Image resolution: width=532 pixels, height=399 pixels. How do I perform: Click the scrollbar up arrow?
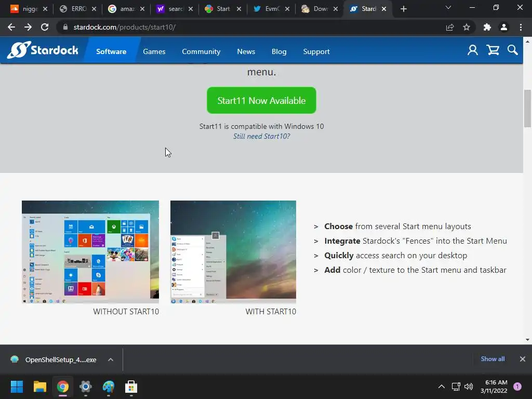click(527, 42)
